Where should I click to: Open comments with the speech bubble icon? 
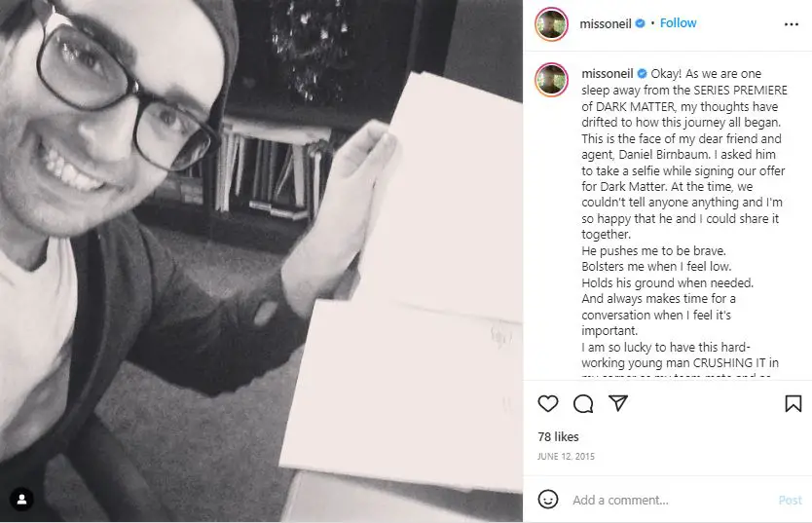[583, 403]
